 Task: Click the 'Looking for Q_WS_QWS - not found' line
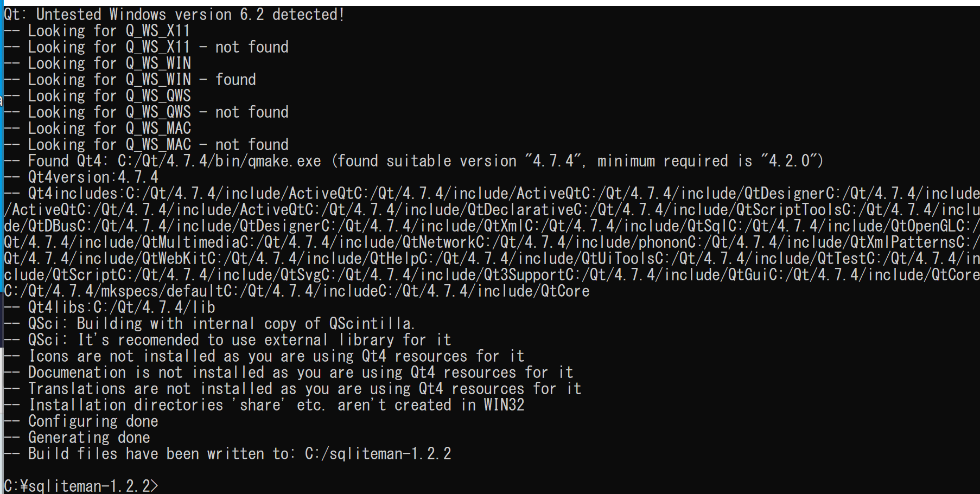pyautogui.click(x=147, y=112)
